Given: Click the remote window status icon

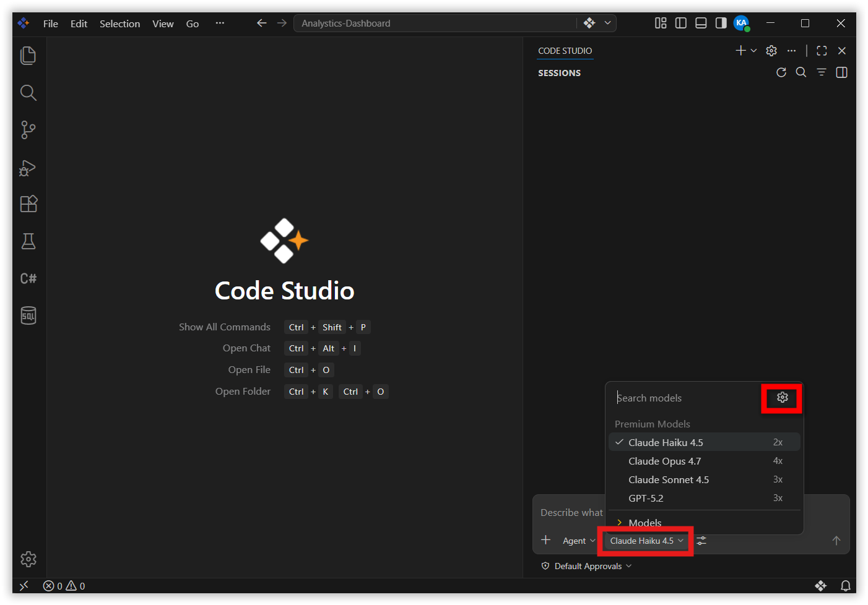Looking at the screenshot, I should click(x=24, y=586).
